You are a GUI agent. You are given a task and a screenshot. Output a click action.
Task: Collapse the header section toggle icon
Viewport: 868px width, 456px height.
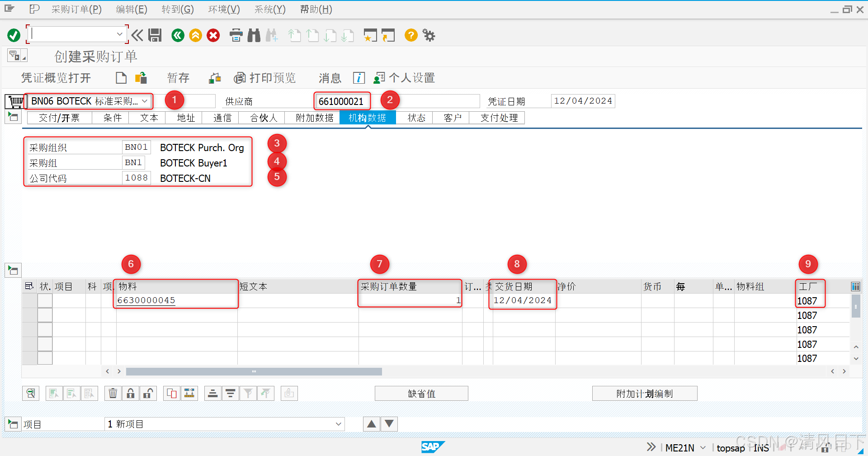pyautogui.click(x=13, y=117)
